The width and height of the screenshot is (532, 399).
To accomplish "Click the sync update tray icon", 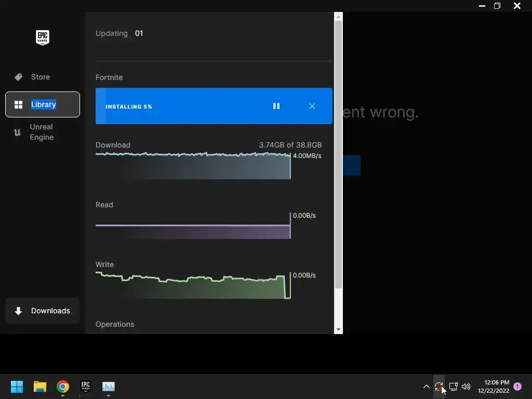I will 438,387.
